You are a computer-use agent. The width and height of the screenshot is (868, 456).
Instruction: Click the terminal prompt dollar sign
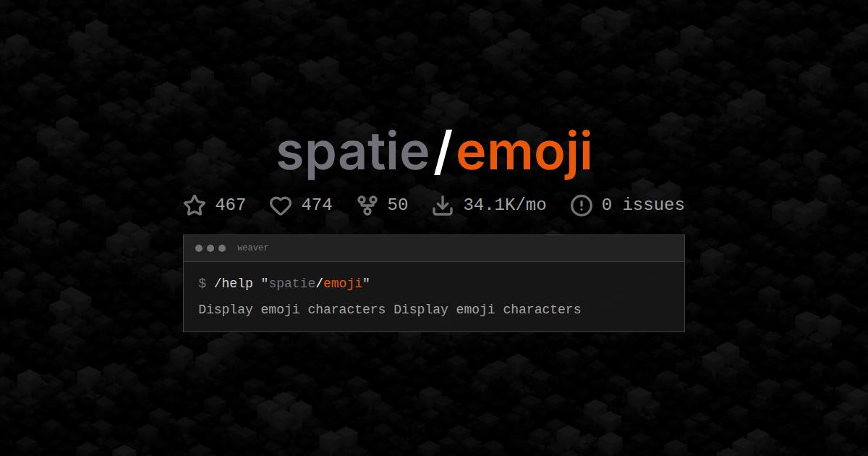(201, 283)
